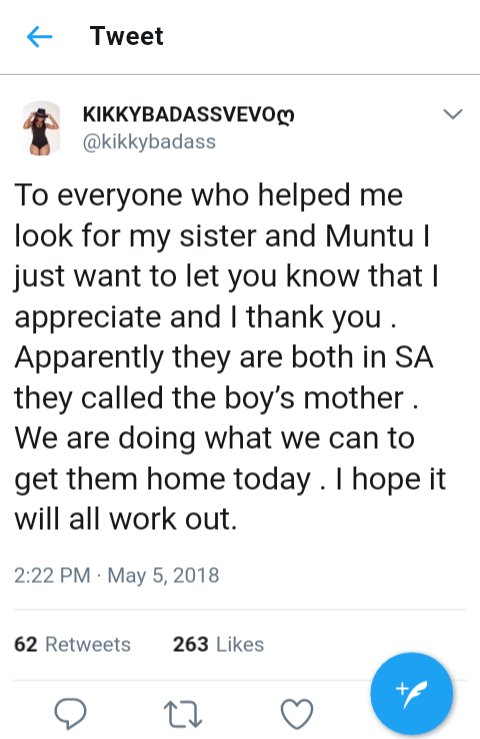Tap the 2:22 PM timestamp
This screenshot has width=480, height=739.
52,575
